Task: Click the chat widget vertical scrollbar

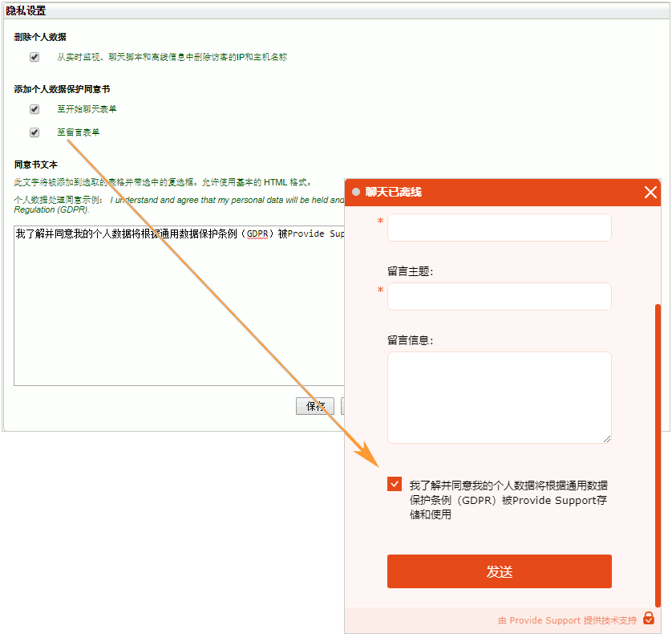Action: [x=658, y=455]
